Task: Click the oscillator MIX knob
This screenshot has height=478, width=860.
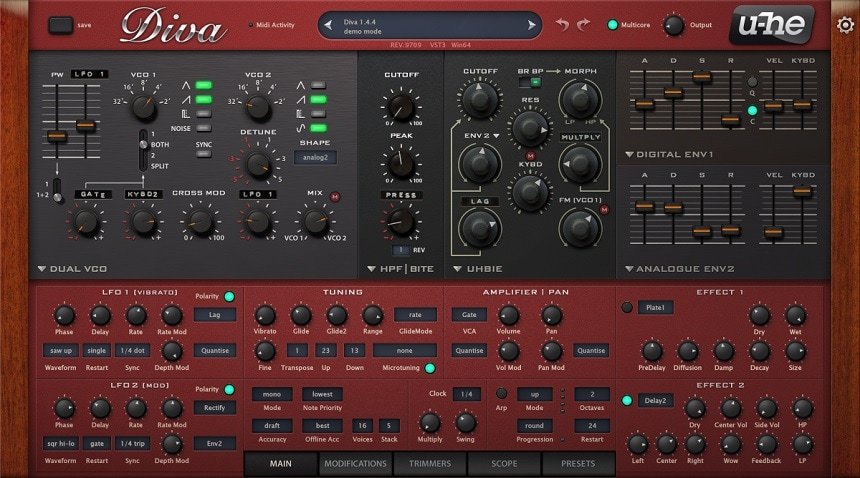Action: click(x=315, y=221)
